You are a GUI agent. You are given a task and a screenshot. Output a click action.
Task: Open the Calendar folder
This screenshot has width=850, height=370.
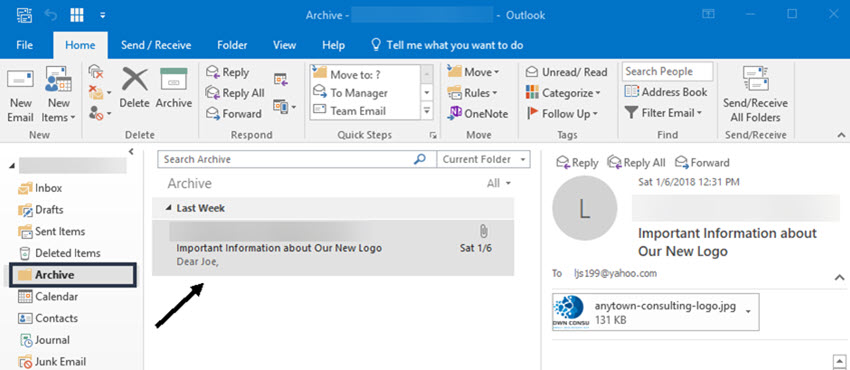coord(48,296)
